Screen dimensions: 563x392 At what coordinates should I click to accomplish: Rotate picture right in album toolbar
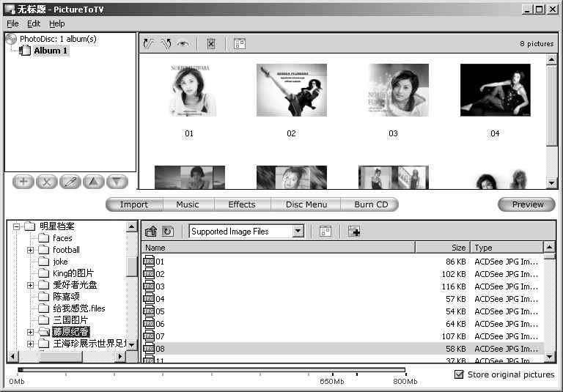[166, 44]
